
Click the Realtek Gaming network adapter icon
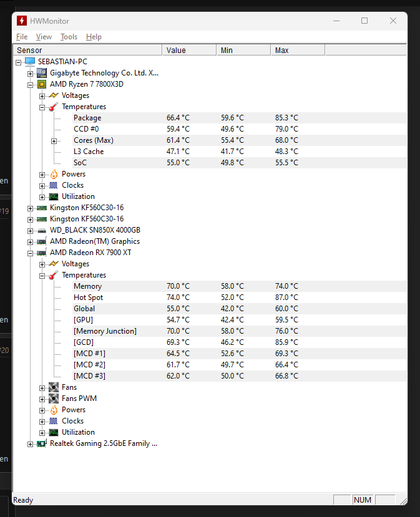(42, 443)
